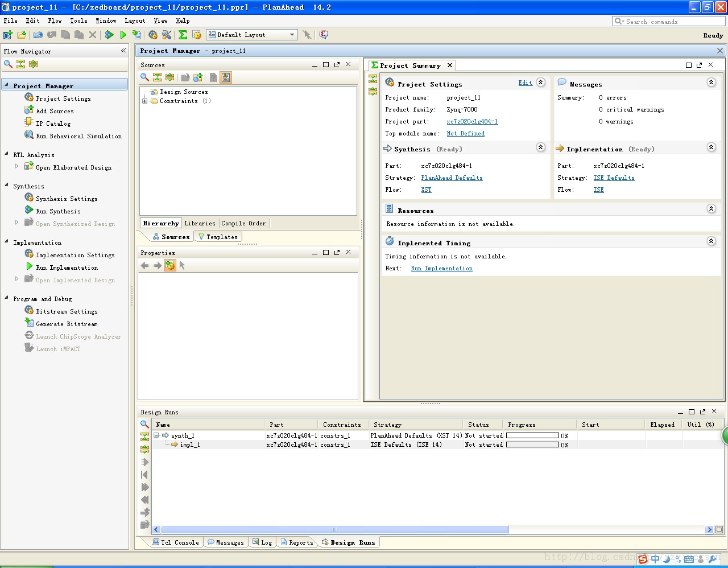Screen dimensions: 728x568
Task: Collapse the synth_1 run row
Action: [x=156, y=435]
